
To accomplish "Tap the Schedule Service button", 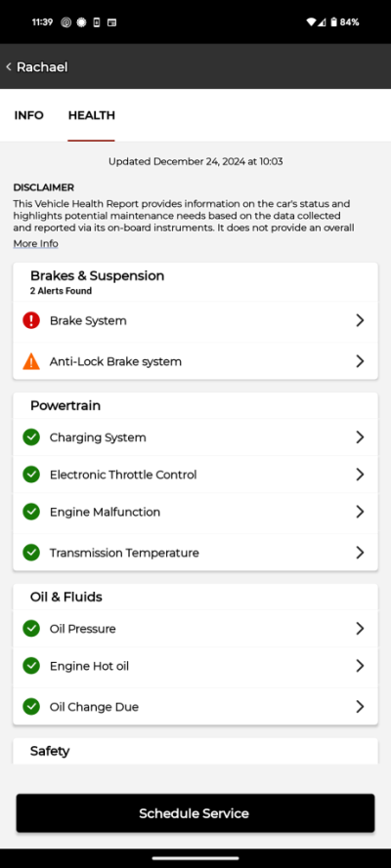I will tap(195, 813).
